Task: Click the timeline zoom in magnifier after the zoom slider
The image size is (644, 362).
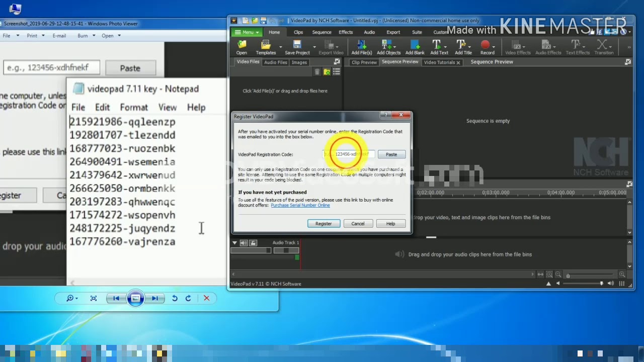Action: [622, 275]
